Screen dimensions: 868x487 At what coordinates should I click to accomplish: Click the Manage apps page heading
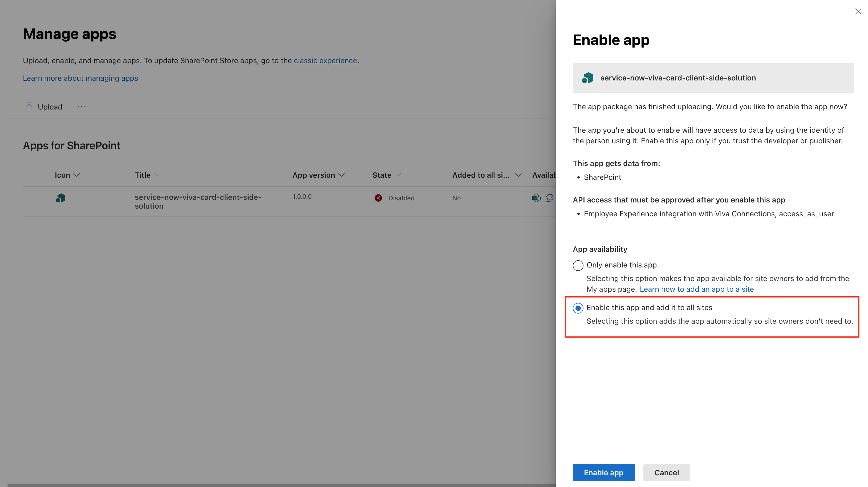(x=70, y=34)
